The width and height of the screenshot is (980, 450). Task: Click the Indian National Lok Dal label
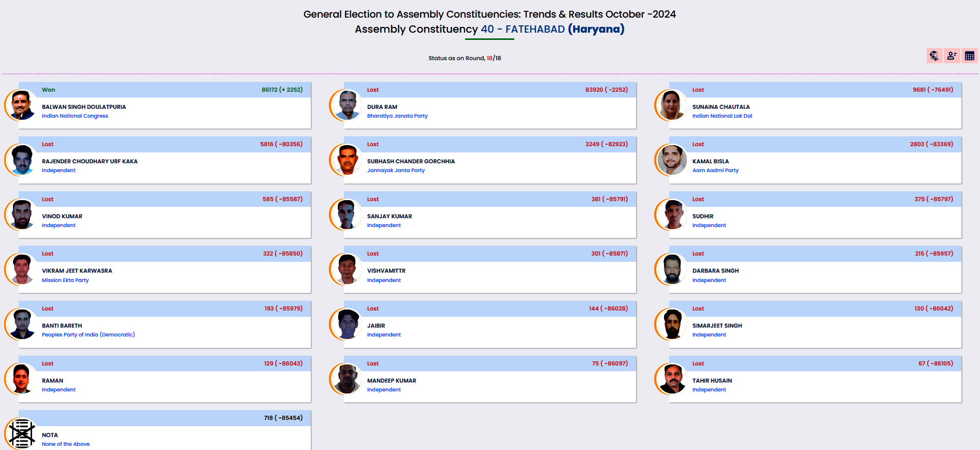[x=722, y=116]
